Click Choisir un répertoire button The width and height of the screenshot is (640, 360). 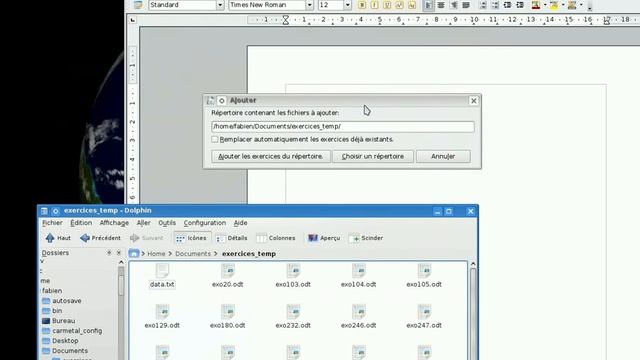tap(373, 156)
